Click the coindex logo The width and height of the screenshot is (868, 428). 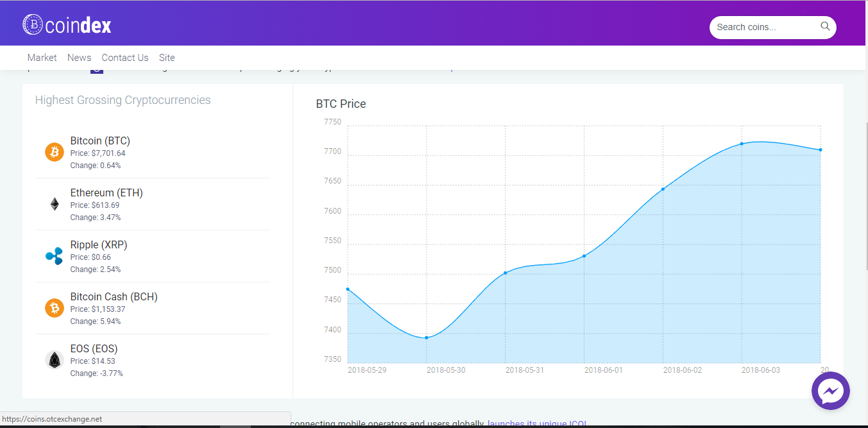click(67, 25)
